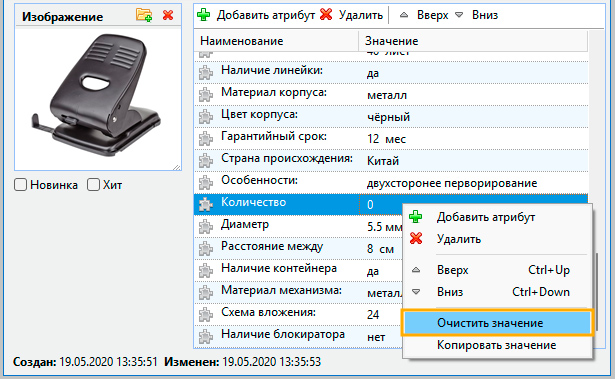Screen dimensions: 615x379
Task: Click down-arrow icon in context menu
Action: [416, 292]
